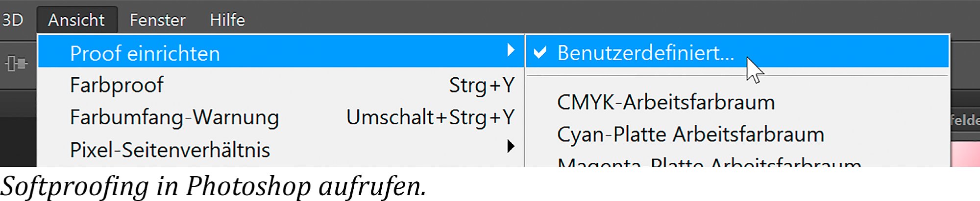Open the Hilfe menu
This screenshot has height=201, width=980.
click(x=227, y=20)
